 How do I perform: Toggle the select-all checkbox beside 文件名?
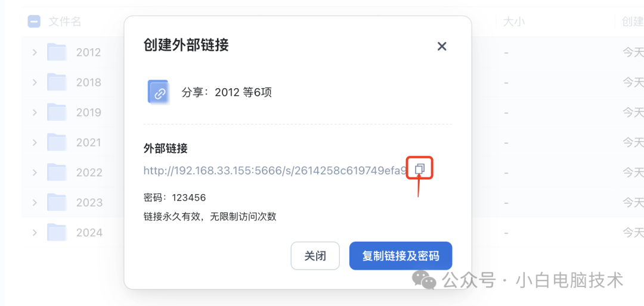coord(33,21)
